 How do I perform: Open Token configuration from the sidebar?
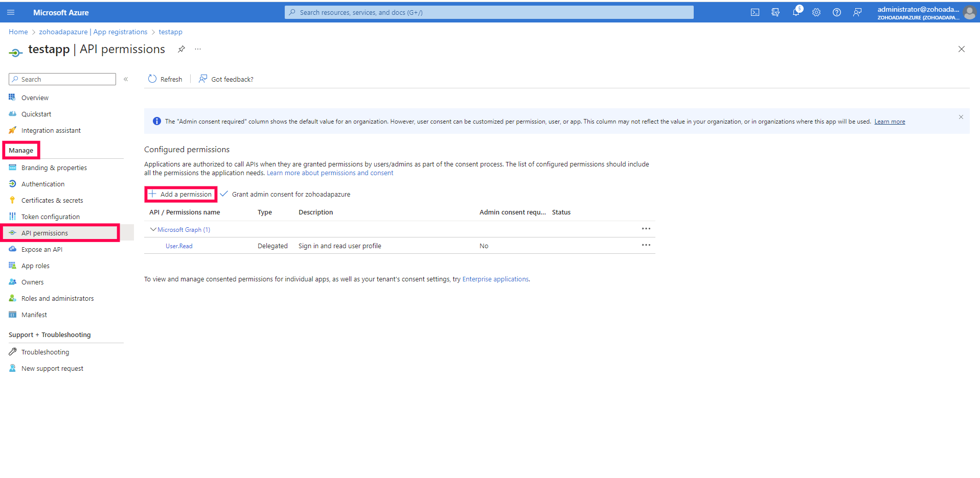coord(50,216)
